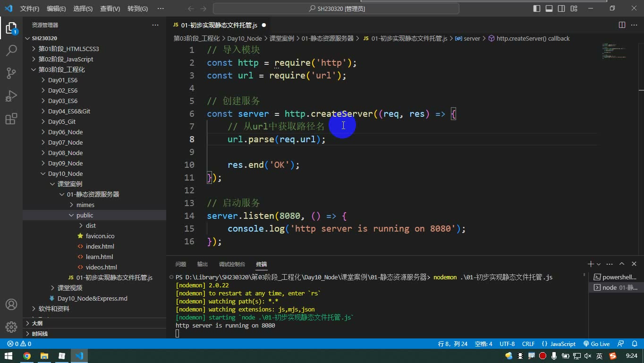644x363 pixels.
Task: Open the Windows Start menu
Action: click(9, 356)
